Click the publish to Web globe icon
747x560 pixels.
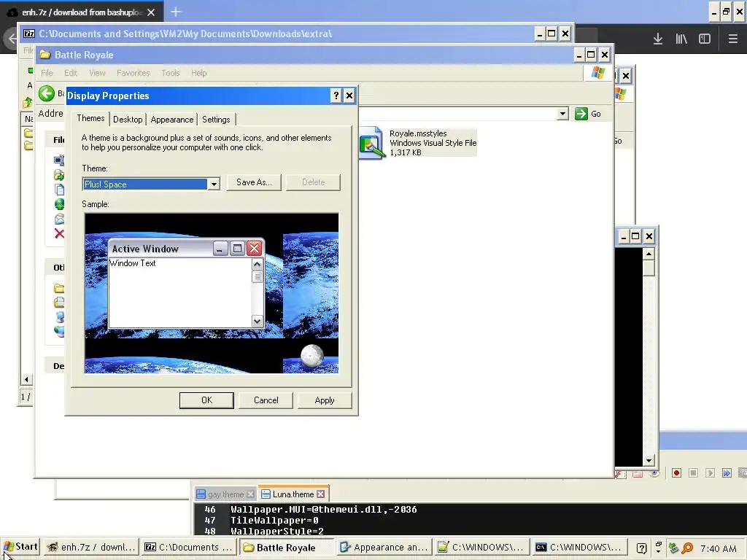tap(59, 204)
